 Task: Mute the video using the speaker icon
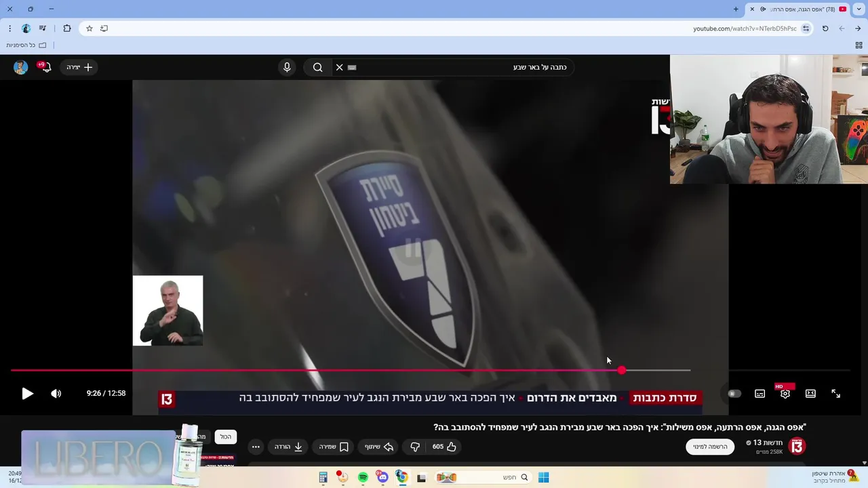(56, 394)
